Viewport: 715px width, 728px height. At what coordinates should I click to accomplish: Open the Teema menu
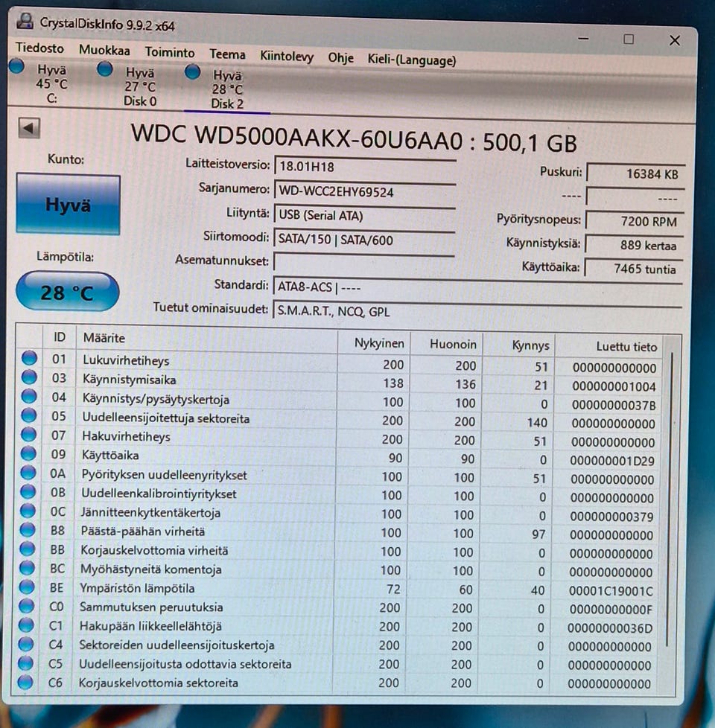pyautogui.click(x=227, y=54)
